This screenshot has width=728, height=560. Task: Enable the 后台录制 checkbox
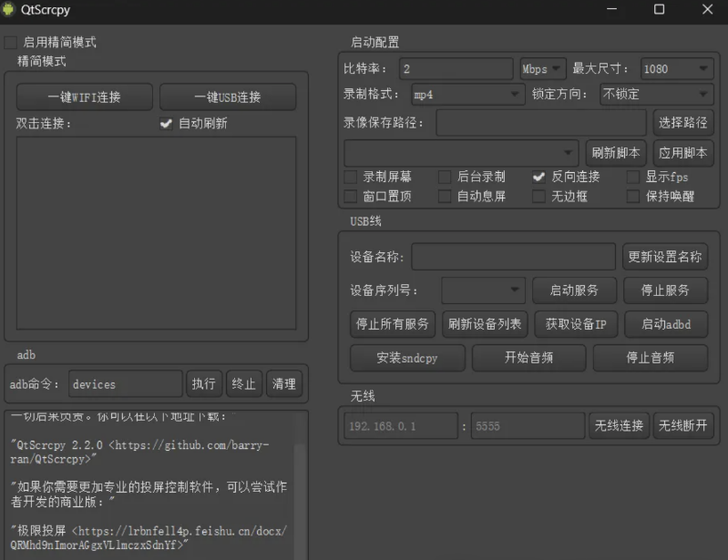click(445, 177)
